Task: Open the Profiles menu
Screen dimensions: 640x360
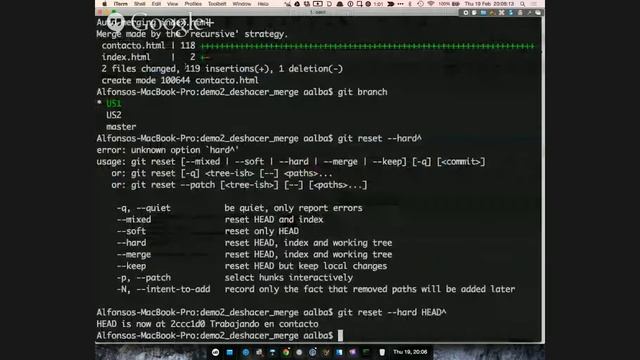Action: (193, 4)
